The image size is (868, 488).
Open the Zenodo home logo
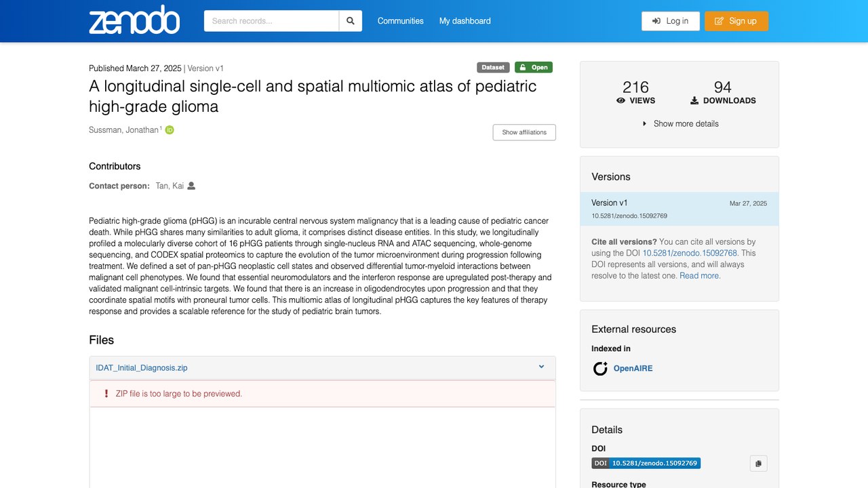pyautogui.click(x=134, y=20)
